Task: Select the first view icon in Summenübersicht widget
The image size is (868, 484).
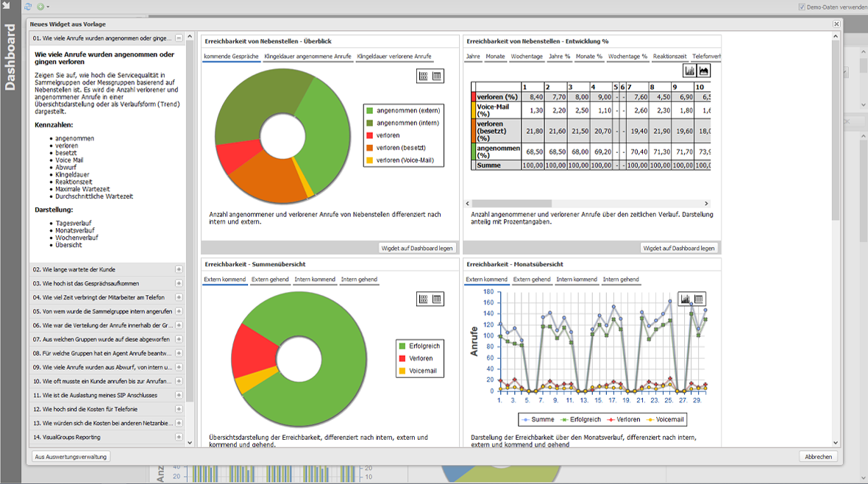Action: coord(424,299)
